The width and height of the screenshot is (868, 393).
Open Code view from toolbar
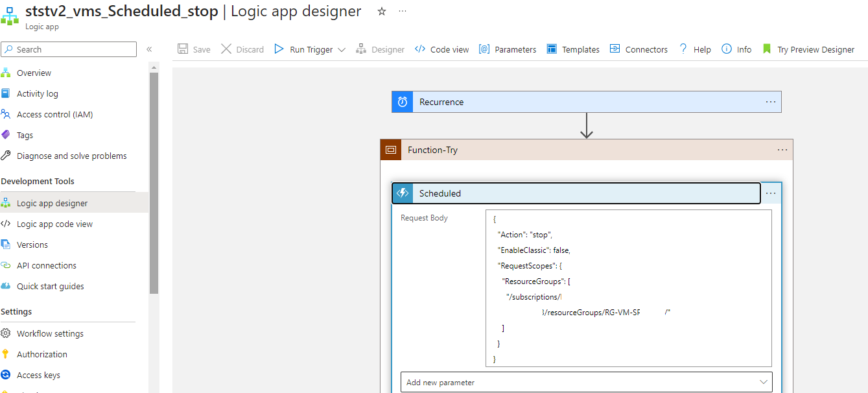[441, 49]
